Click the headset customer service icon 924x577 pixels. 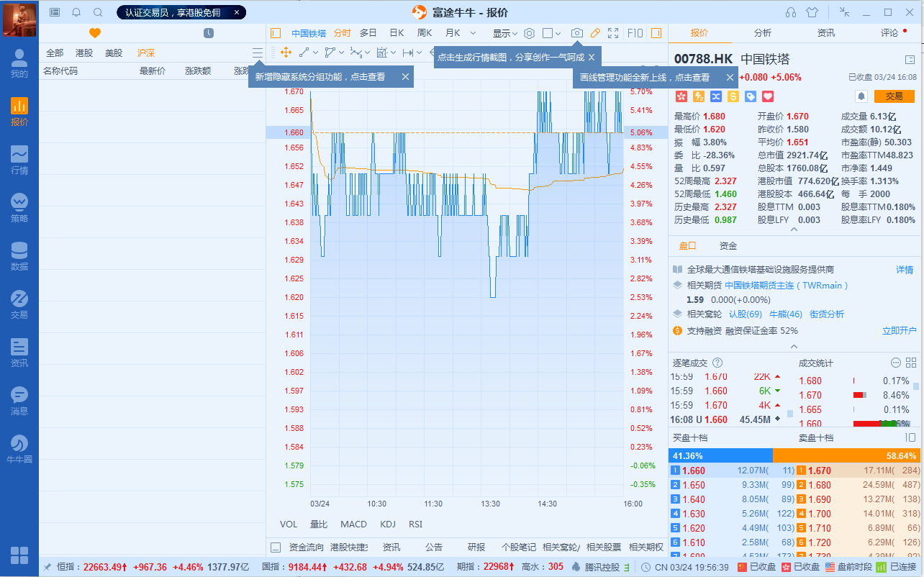[x=791, y=12]
